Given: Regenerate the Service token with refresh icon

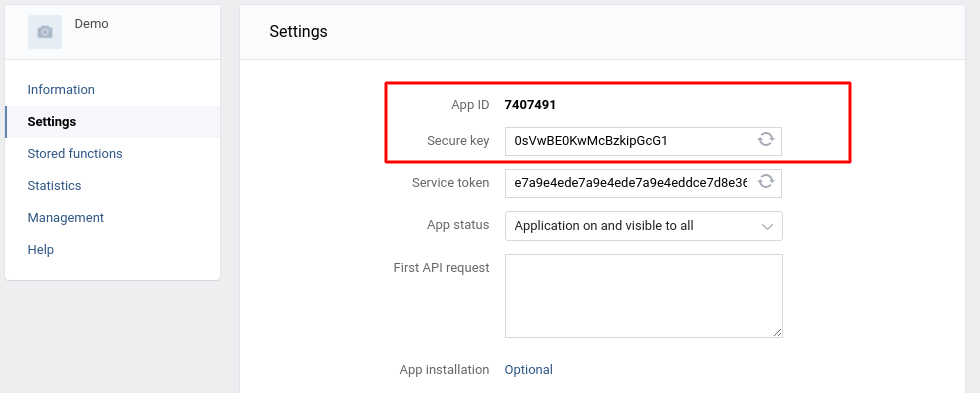Looking at the screenshot, I should (x=766, y=182).
